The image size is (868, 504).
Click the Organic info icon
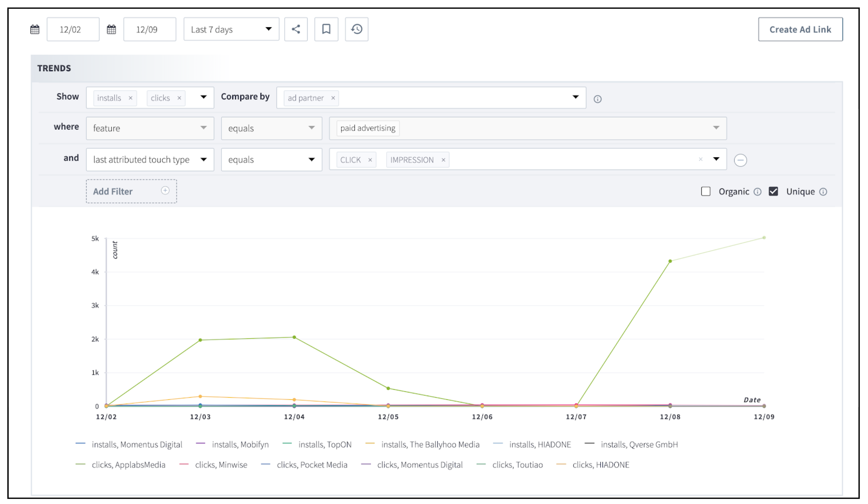coord(757,192)
